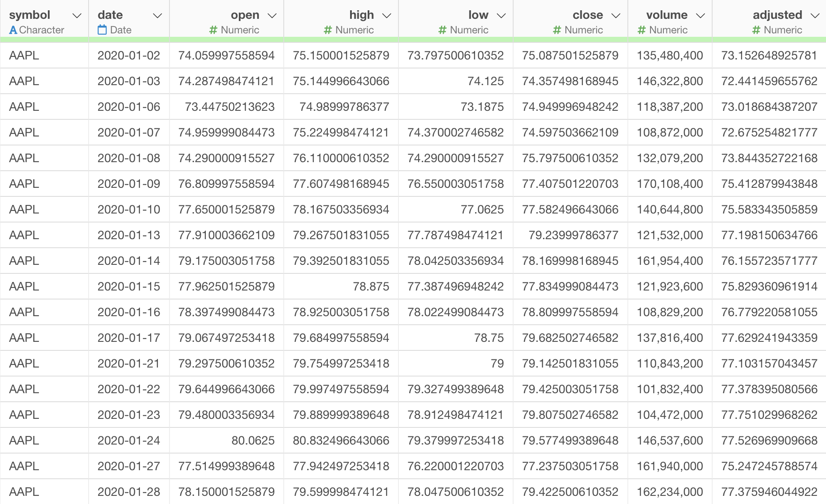Image resolution: width=826 pixels, height=504 pixels.
Task: Select the date cell 2020-01-13
Action: coord(129,235)
